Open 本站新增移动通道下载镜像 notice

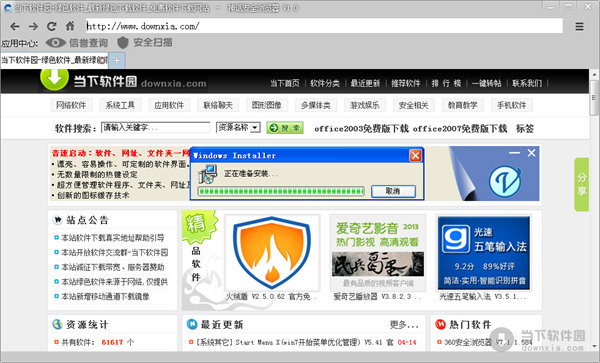pyautogui.click(x=105, y=296)
